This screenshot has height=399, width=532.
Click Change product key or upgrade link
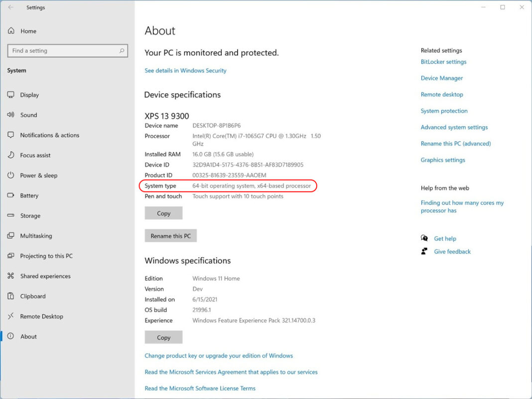[219, 356]
